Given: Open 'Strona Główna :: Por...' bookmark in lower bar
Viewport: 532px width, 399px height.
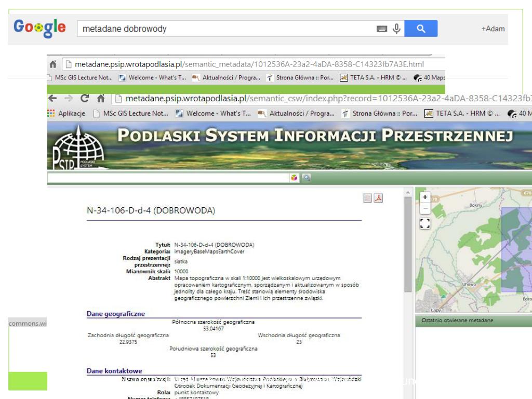Looking at the screenshot, I should [380, 113].
